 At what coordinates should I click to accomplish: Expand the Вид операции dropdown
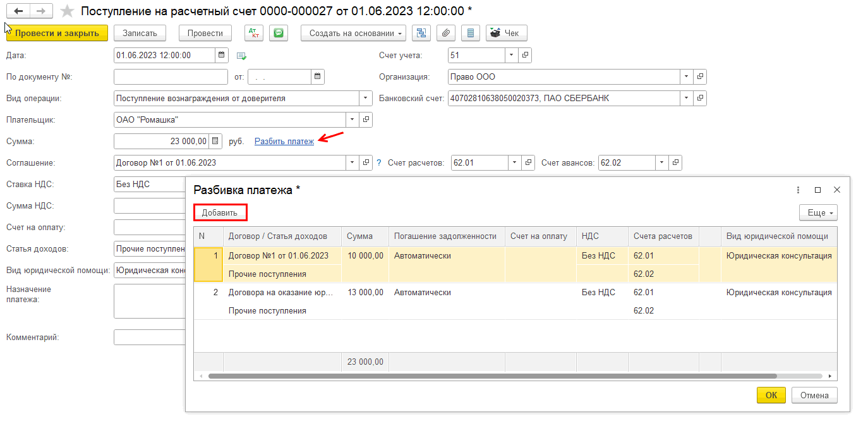coord(365,99)
